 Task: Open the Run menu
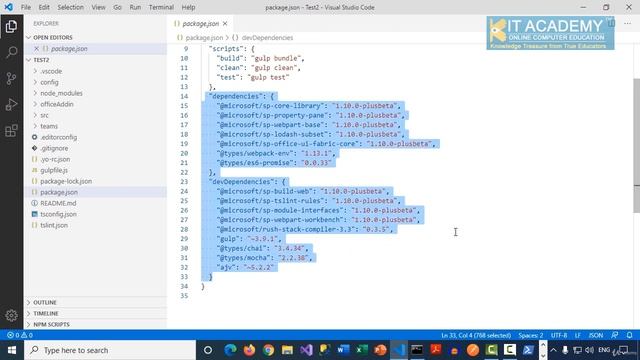click(x=135, y=7)
